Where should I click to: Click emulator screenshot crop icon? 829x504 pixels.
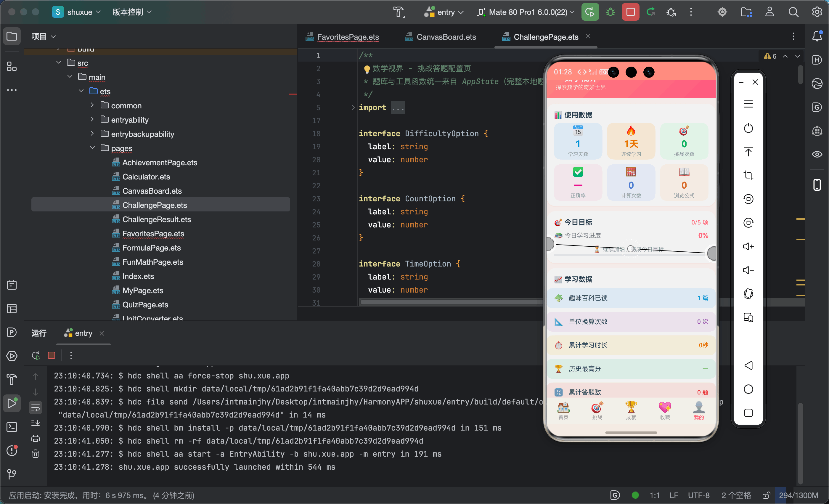coord(748,175)
